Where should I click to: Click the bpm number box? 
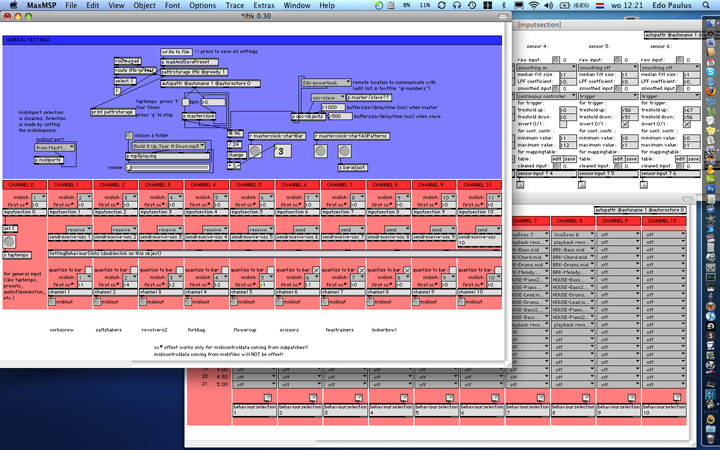click(213, 102)
